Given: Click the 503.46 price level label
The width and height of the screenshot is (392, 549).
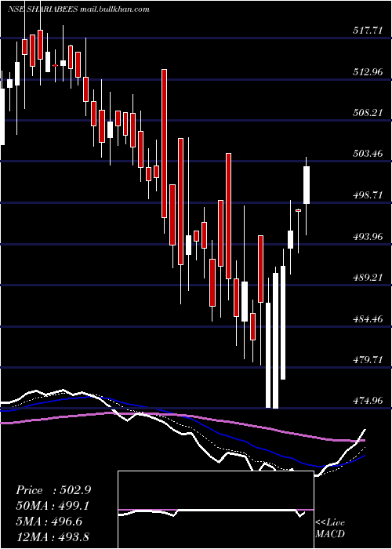Looking at the screenshot, I should coord(367,154).
